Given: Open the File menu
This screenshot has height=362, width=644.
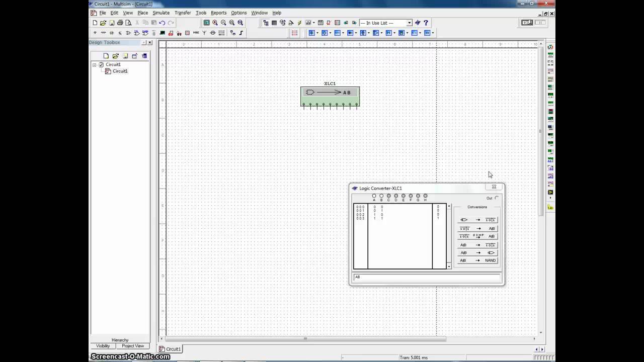Looking at the screenshot, I should 103,13.
